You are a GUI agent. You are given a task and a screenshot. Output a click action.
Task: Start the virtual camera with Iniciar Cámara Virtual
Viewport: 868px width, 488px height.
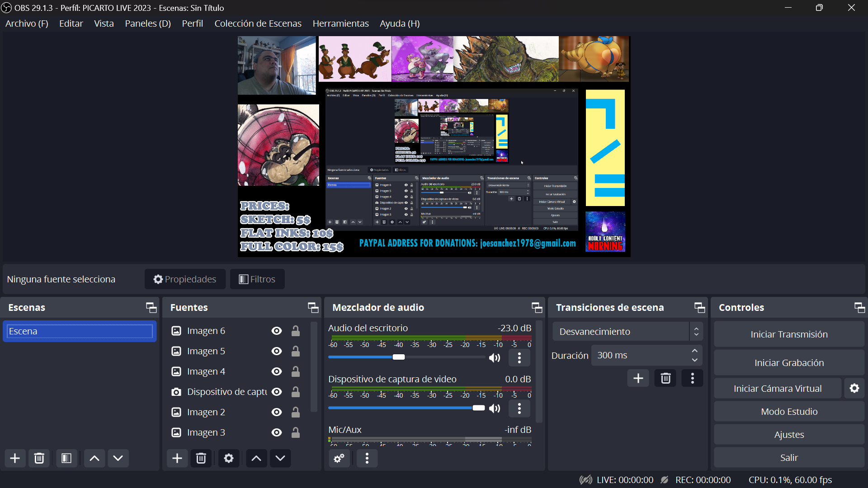(x=778, y=389)
